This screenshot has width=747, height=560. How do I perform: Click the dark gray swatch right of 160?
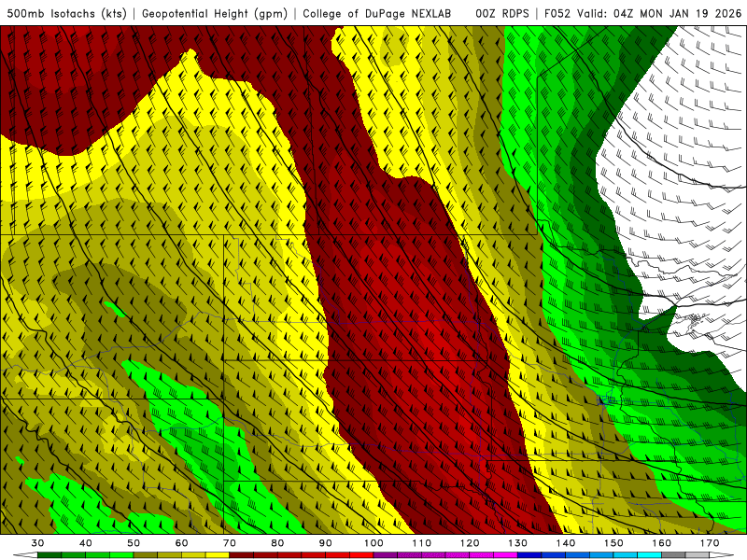pyautogui.click(x=673, y=555)
